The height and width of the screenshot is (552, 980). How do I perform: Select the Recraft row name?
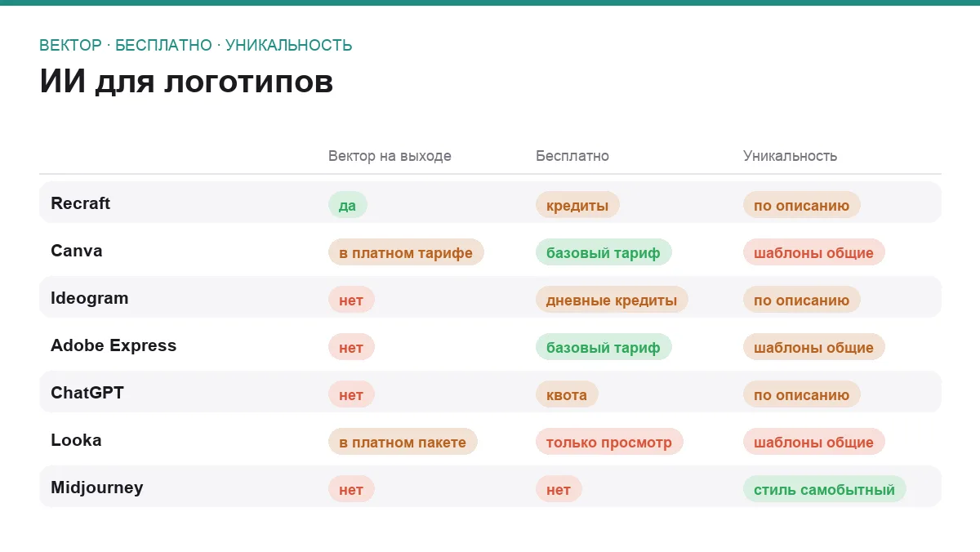click(x=80, y=203)
